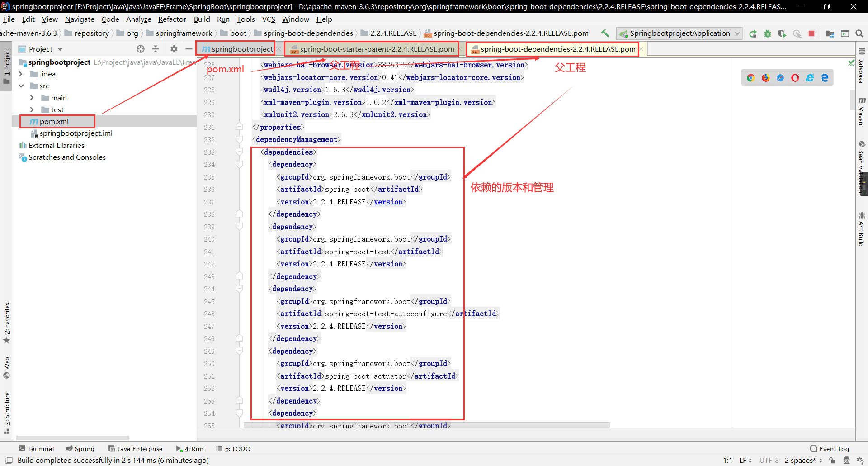Toggle tool window bars with bottom-left corner icon

click(9, 461)
